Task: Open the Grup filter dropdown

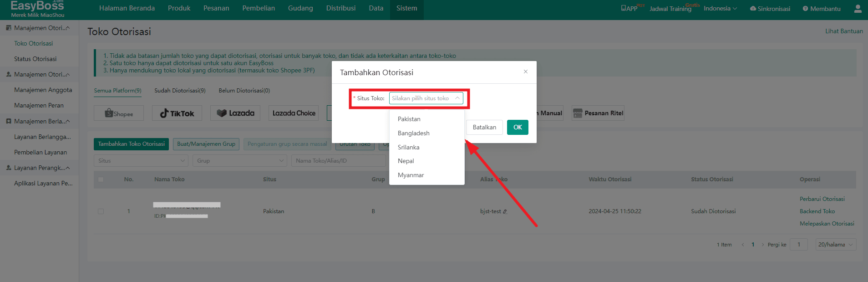Action: (x=240, y=161)
